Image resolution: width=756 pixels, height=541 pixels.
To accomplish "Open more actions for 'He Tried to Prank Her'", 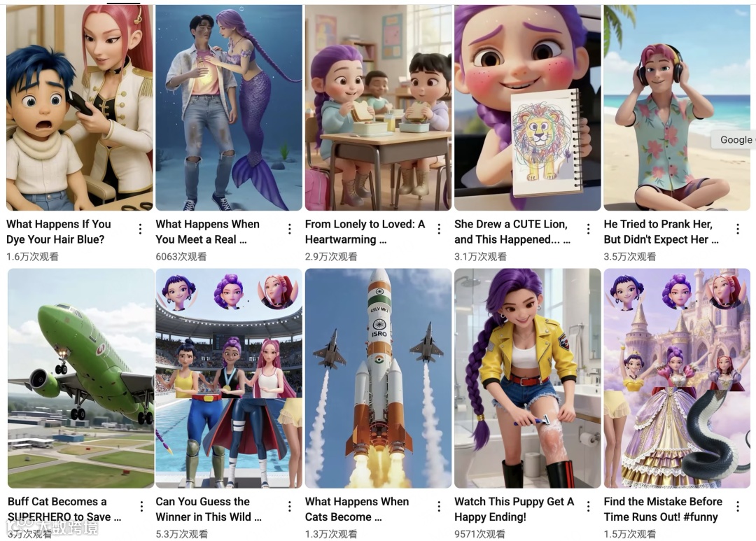I will (738, 229).
